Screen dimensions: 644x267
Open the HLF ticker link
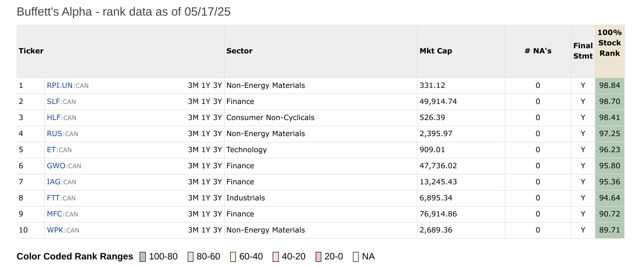54,118
